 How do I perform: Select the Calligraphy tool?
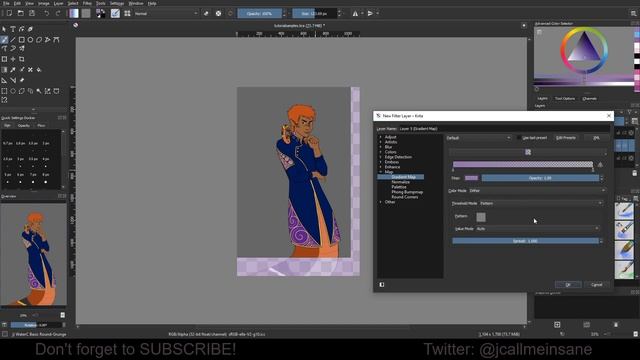pyautogui.click(x=30, y=29)
